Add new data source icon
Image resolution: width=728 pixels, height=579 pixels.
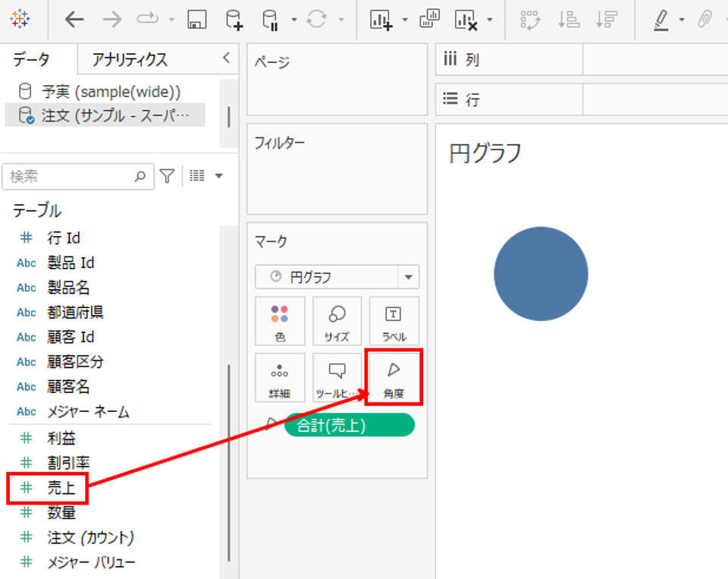234,20
